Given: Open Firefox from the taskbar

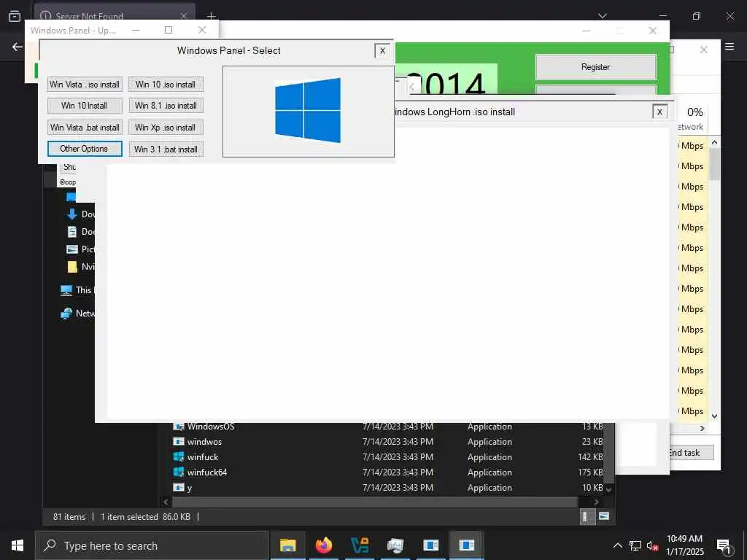Looking at the screenshot, I should click(x=323, y=545).
